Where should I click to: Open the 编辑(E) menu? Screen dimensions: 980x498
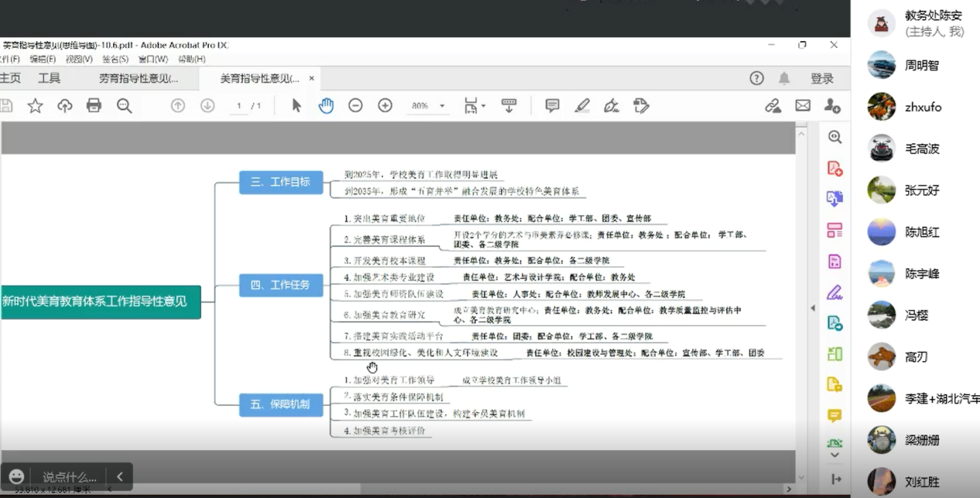43,59
